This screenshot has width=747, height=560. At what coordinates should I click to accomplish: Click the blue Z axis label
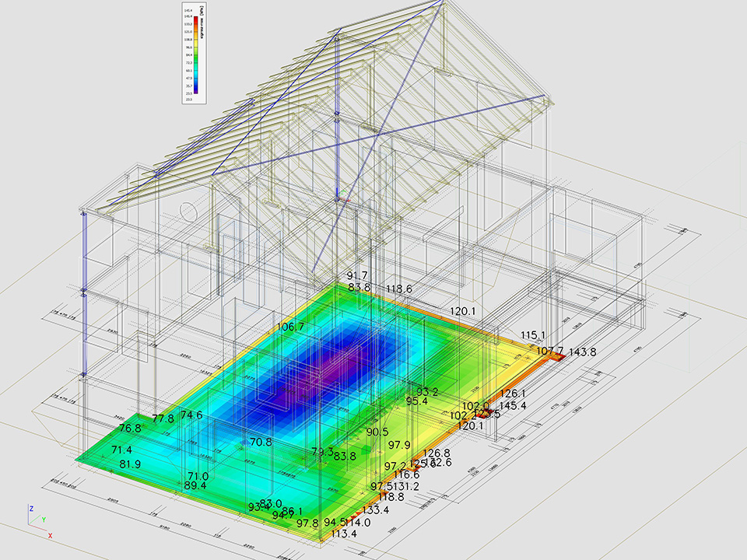(30, 508)
